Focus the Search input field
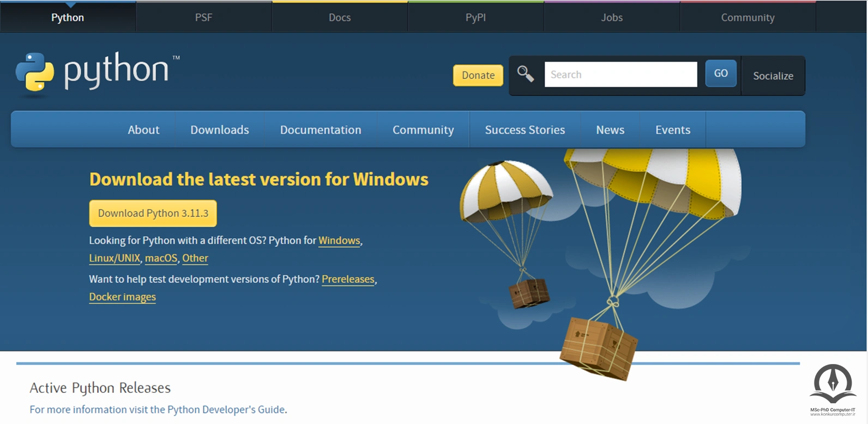Viewport: 868px width, 424px height. click(620, 74)
